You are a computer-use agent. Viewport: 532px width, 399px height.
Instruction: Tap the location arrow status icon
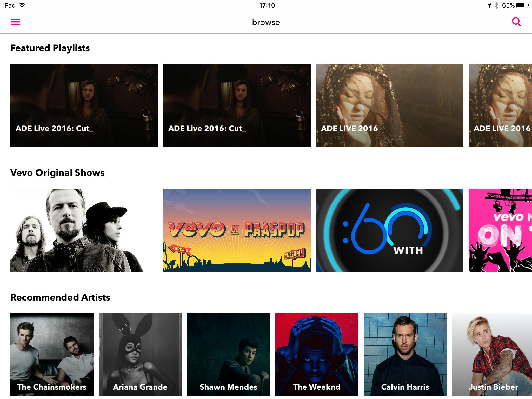point(489,5)
